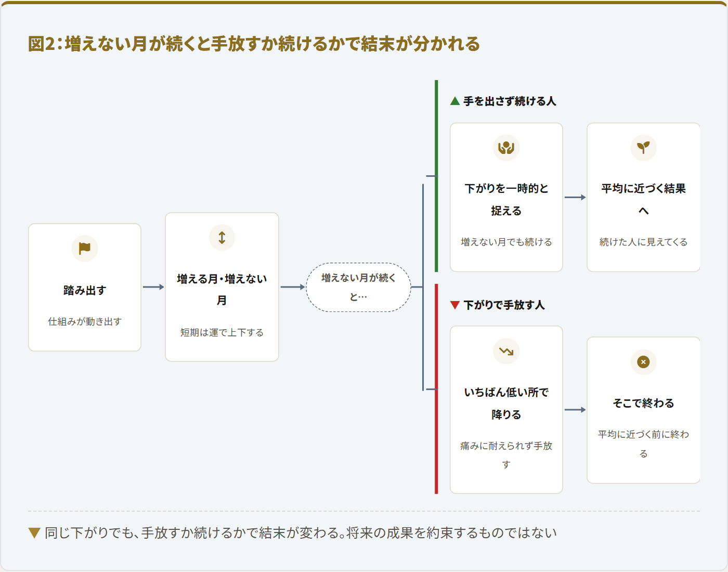Click the subtitle 続けた人に見えてくる
The width and height of the screenshot is (728, 572).
click(x=644, y=242)
